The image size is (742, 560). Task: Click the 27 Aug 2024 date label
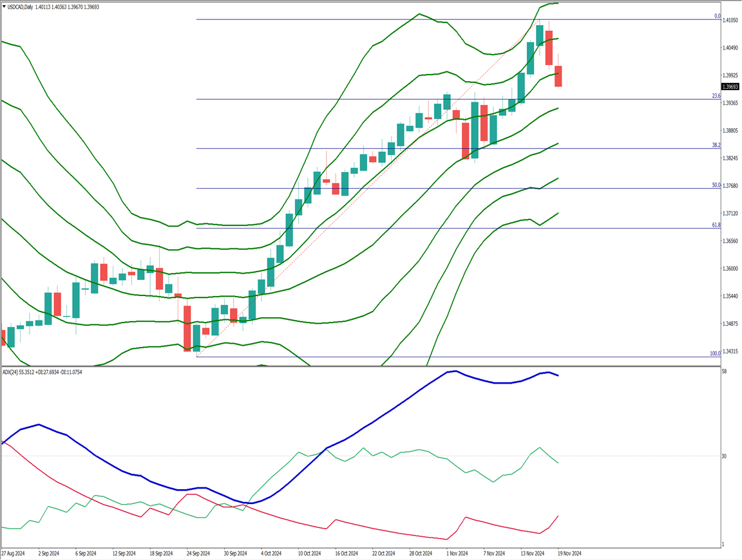pyautogui.click(x=13, y=553)
